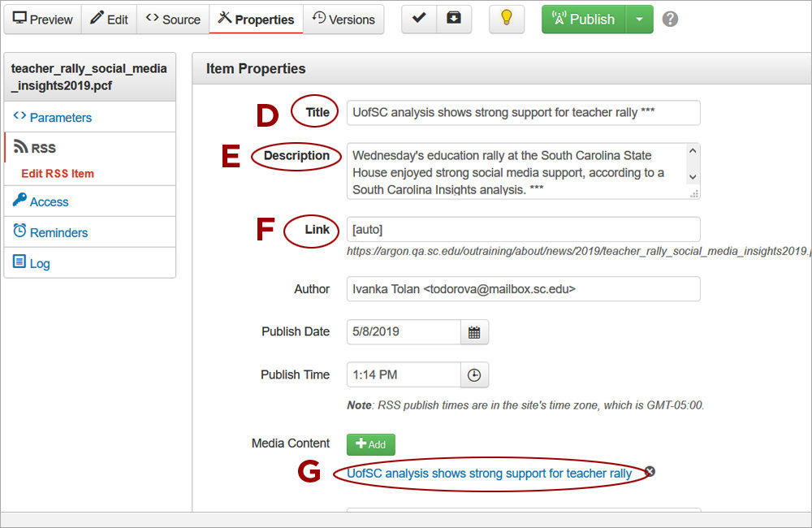Open the clock time picker icon
The width and height of the screenshot is (812, 528).
tap(474, 375)
